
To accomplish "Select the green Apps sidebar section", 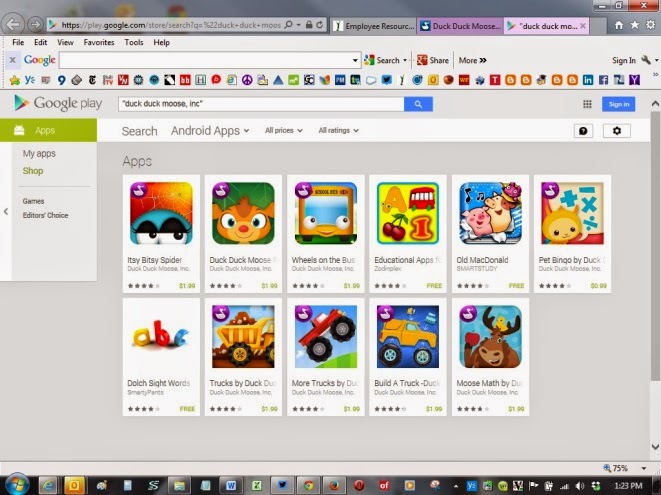I will click(x=48, y=130).
